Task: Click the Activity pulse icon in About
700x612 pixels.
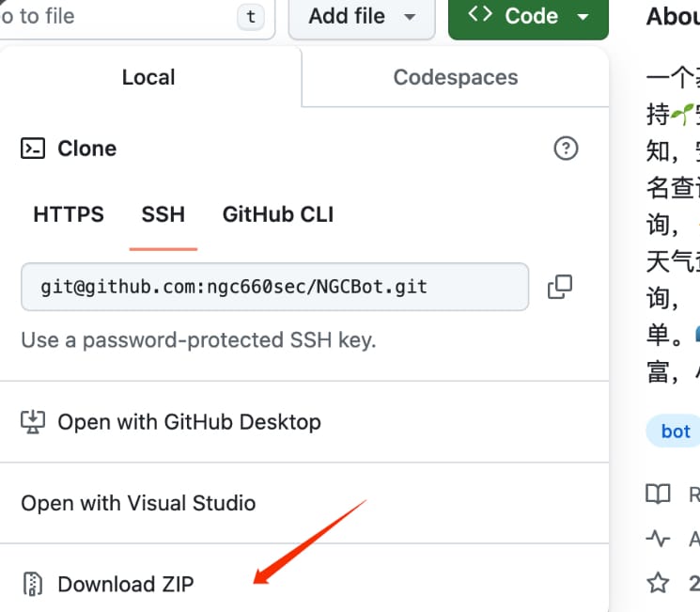Action: coord(658,539)
